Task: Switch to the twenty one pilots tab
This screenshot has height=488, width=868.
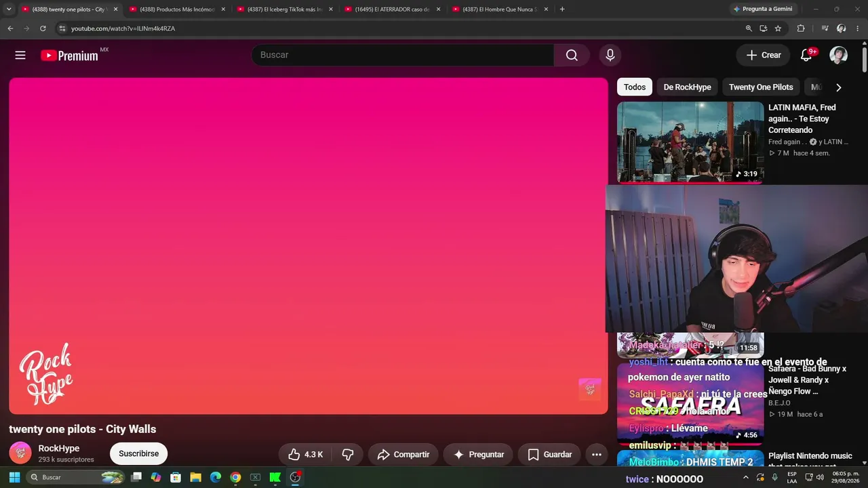Action: point(70,9)
